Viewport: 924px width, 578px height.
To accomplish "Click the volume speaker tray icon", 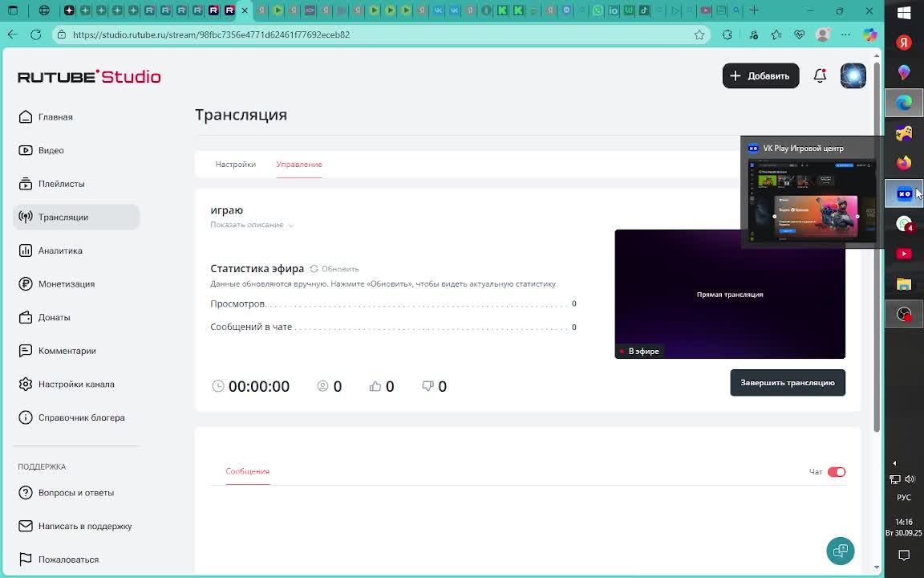I will point(910,479).
